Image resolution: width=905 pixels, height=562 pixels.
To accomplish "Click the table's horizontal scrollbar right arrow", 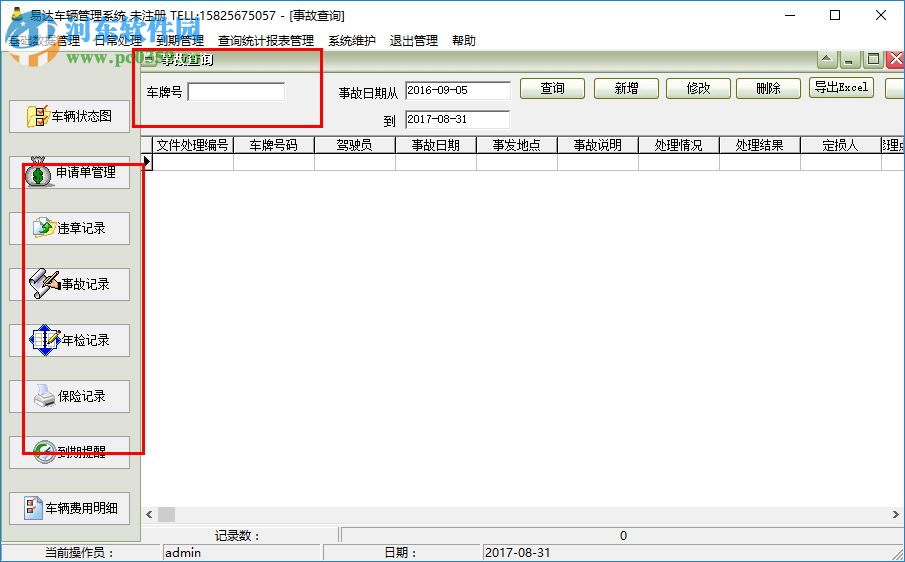I will coord(896,514).
